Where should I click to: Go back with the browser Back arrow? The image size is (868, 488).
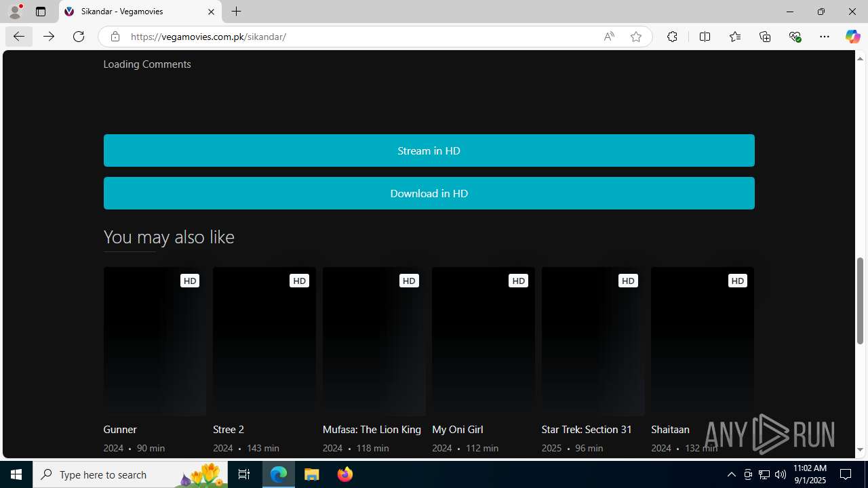[19, 37]
